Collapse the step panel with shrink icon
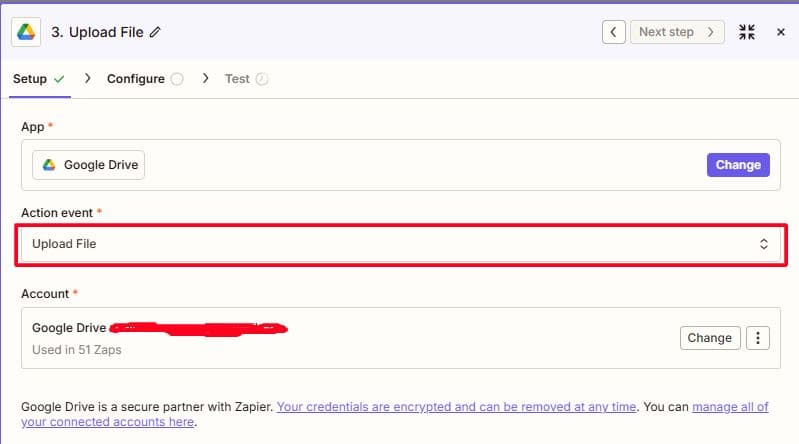 pyautogui.click(x=747, y=32)
